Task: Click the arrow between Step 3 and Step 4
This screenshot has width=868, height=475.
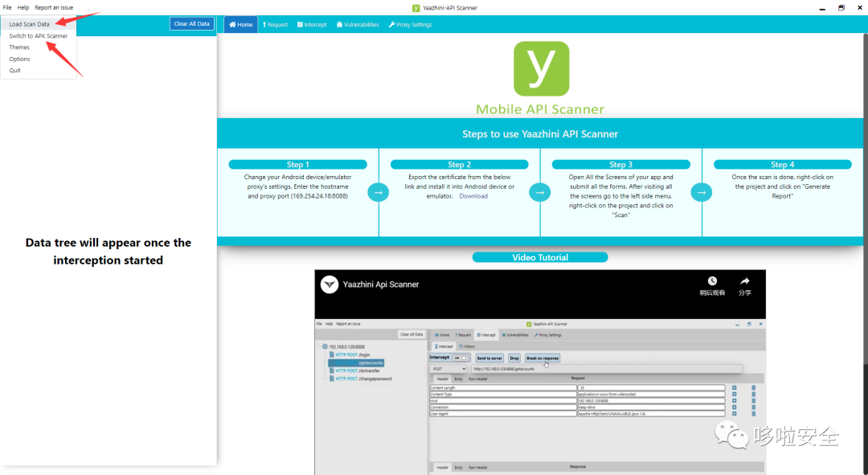Action: (702, 193)
